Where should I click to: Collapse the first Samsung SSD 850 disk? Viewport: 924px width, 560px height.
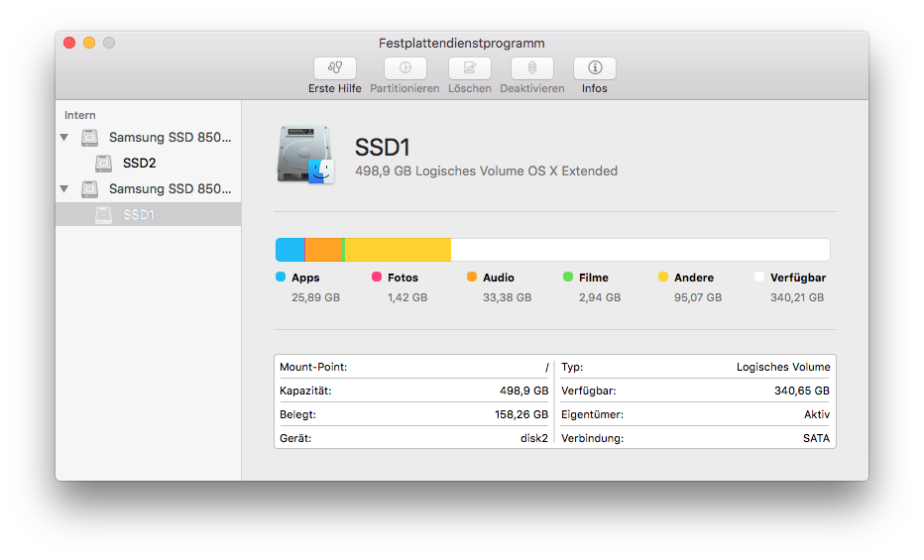click(64, 137)
